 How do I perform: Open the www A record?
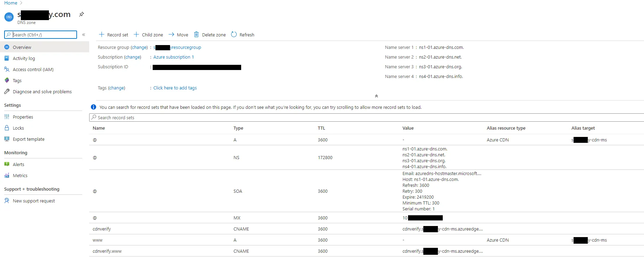click(x=366, y=240)
